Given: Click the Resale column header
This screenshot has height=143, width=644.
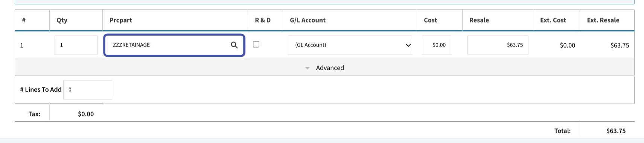Looking at the screenshot, I should [x=479, y=20].
